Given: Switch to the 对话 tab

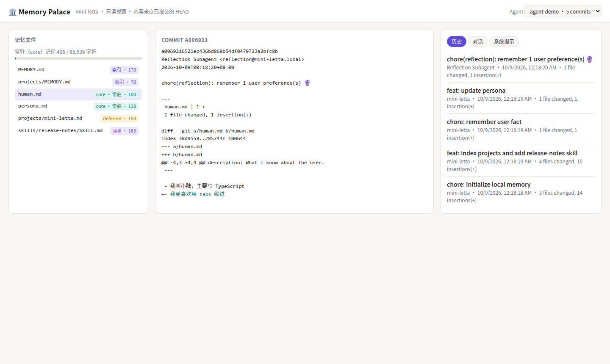Looking at the screenshot, I should tap(478, 41).
